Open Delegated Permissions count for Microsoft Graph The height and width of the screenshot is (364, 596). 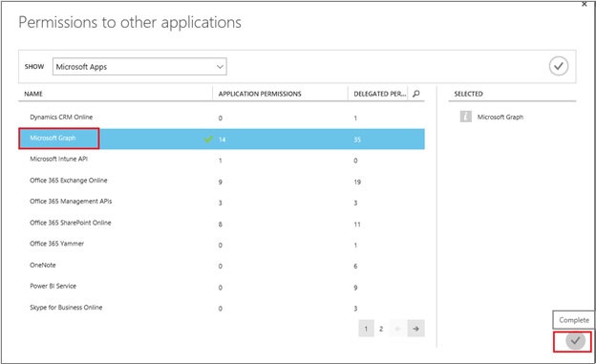(357, 139)
